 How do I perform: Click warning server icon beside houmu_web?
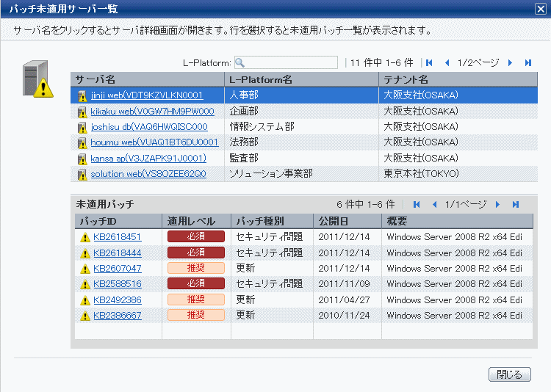[82, 143]
